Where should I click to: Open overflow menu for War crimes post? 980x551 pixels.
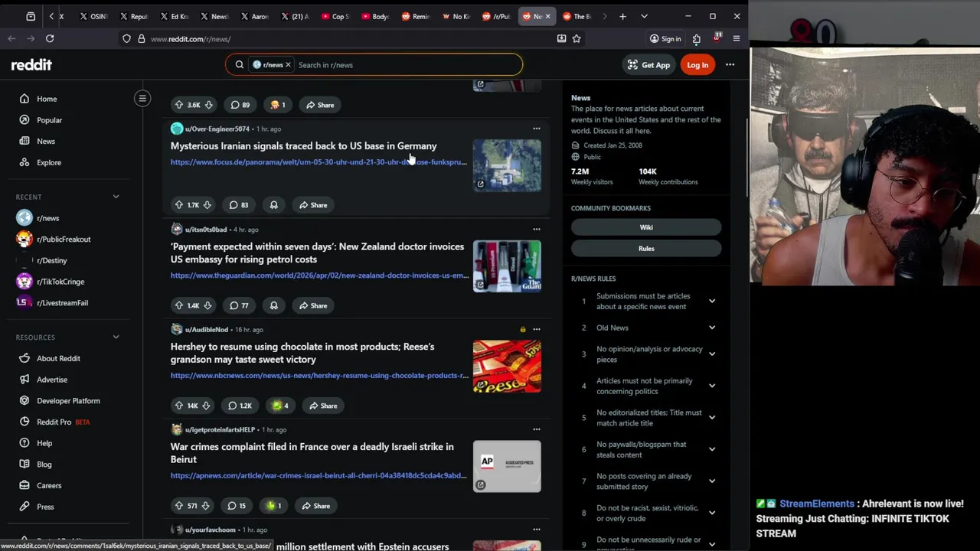536,429
